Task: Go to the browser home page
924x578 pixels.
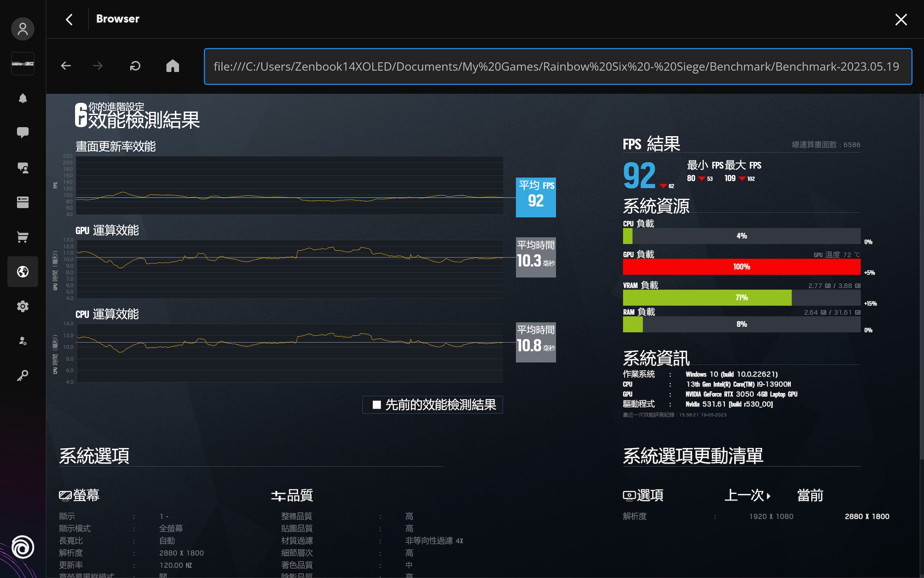Action: click(173, 66)
